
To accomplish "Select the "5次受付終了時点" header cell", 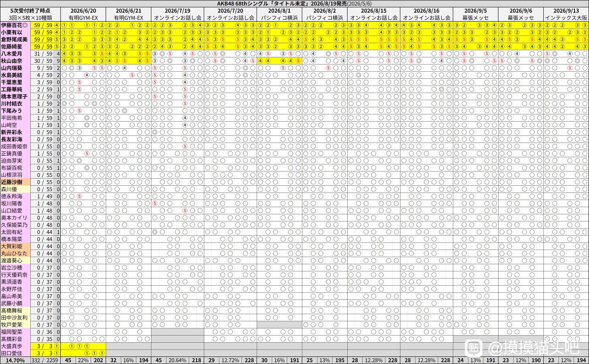I will (30, 11).
